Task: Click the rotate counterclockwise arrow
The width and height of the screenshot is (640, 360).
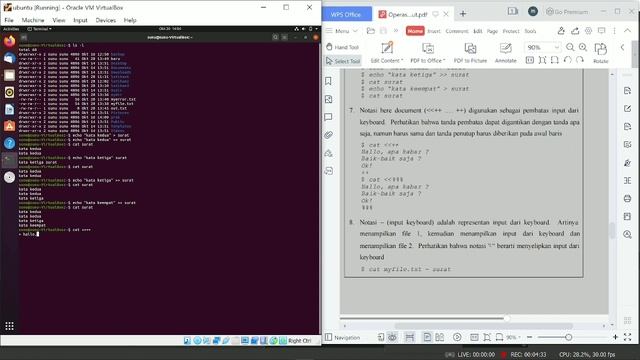Action: pyautogui.click(x=567, y=60)
